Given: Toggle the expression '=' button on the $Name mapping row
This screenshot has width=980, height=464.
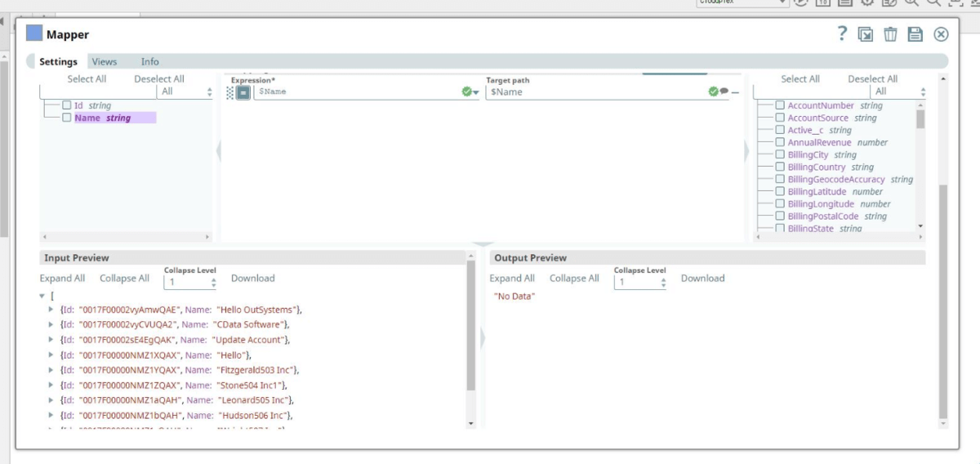Looking at the screenshot, I should (243, 92).
